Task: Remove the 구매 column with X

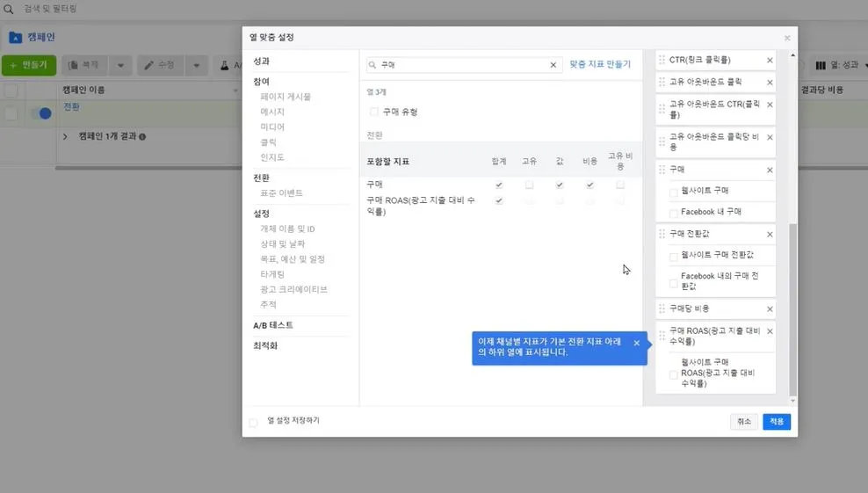Action: [x=770, y=170]
